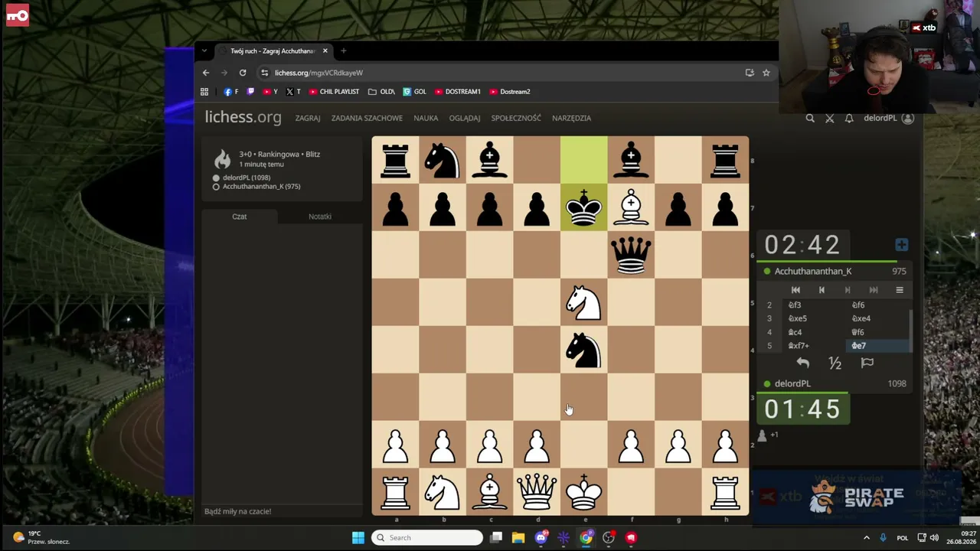Image resolution: width=980 pixels, height=551 pixels.
Task: Resign using the flag icon
Action: [x=867, y=364]
